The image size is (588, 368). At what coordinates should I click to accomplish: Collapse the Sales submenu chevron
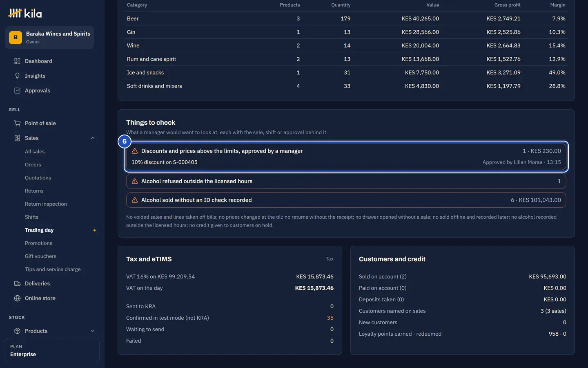click(93, 138)
